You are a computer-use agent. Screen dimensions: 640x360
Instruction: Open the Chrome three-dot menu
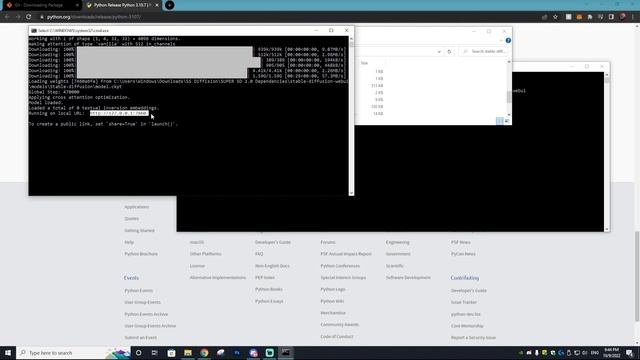(633, 17)
